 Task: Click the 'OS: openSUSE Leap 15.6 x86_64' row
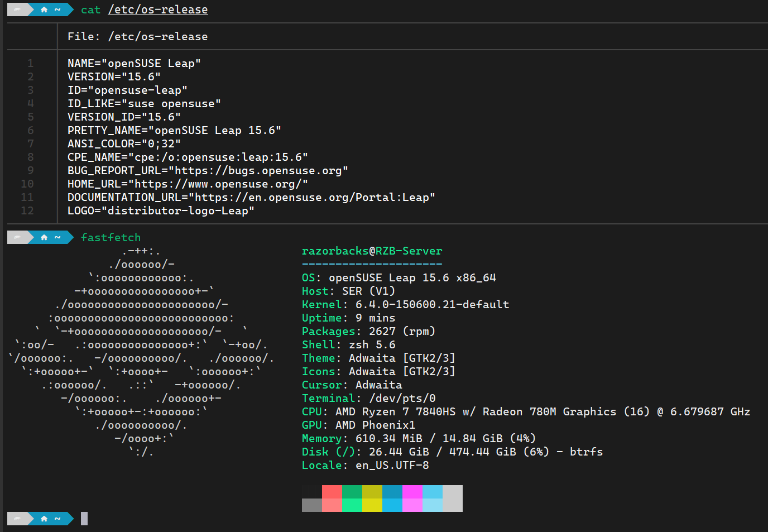(399, 277)
